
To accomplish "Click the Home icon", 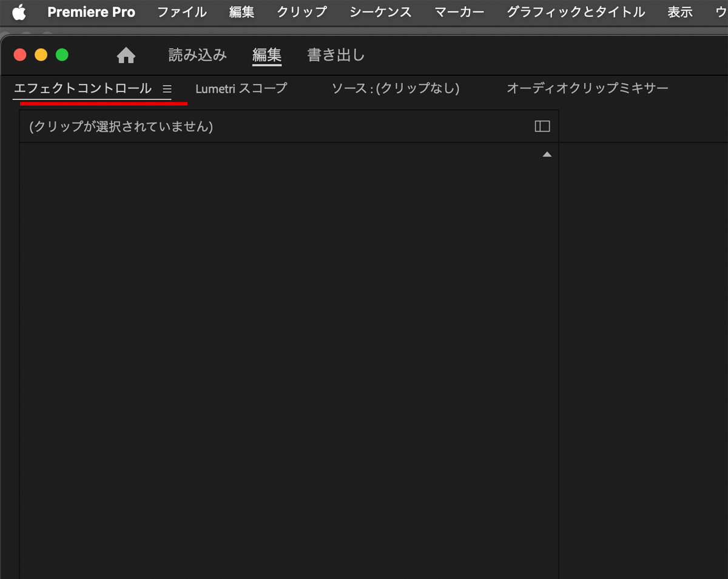I will [126, 56].
